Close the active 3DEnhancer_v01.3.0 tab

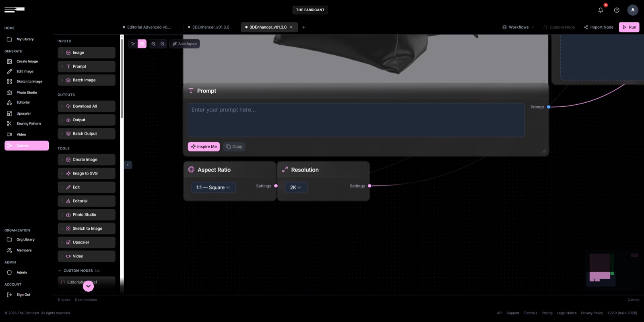tap(291, 27)
